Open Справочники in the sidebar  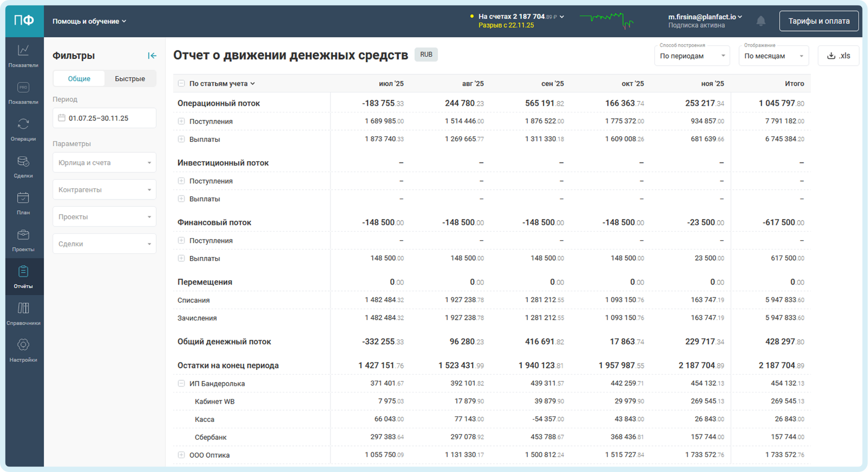pyautogui.click(x=24, y=313)
